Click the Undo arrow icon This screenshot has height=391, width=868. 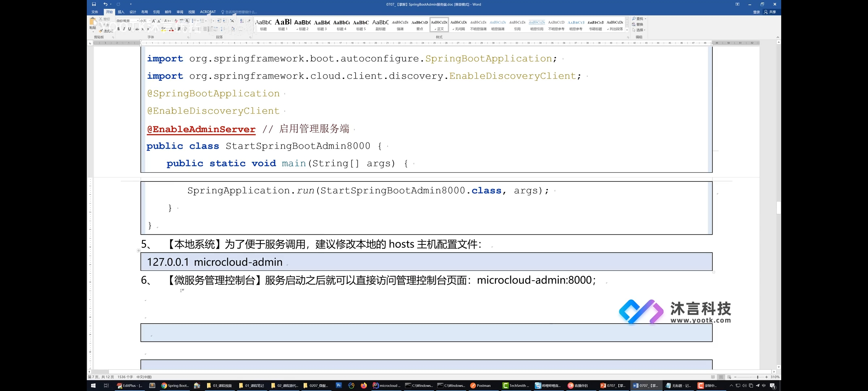pos(105,4)
